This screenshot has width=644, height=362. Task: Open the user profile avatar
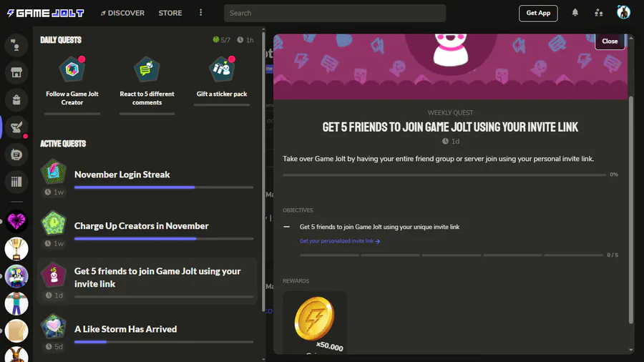[623, 12]
